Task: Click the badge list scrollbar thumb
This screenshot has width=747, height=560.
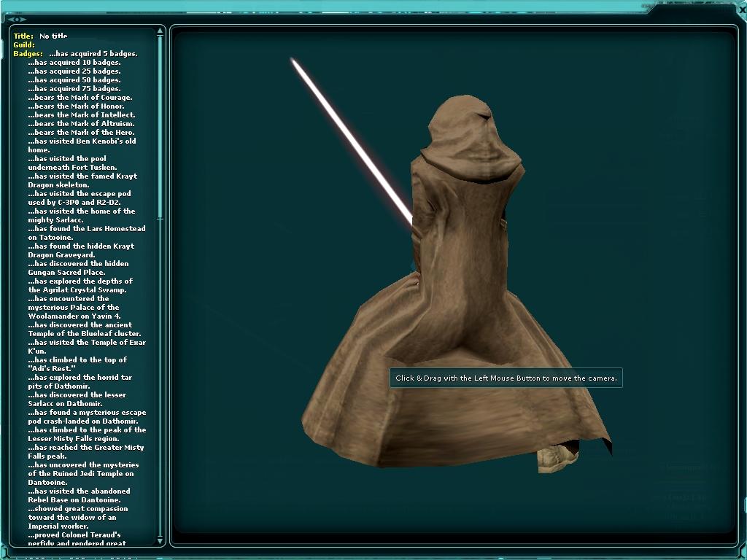Action: [x=160, y=127]
